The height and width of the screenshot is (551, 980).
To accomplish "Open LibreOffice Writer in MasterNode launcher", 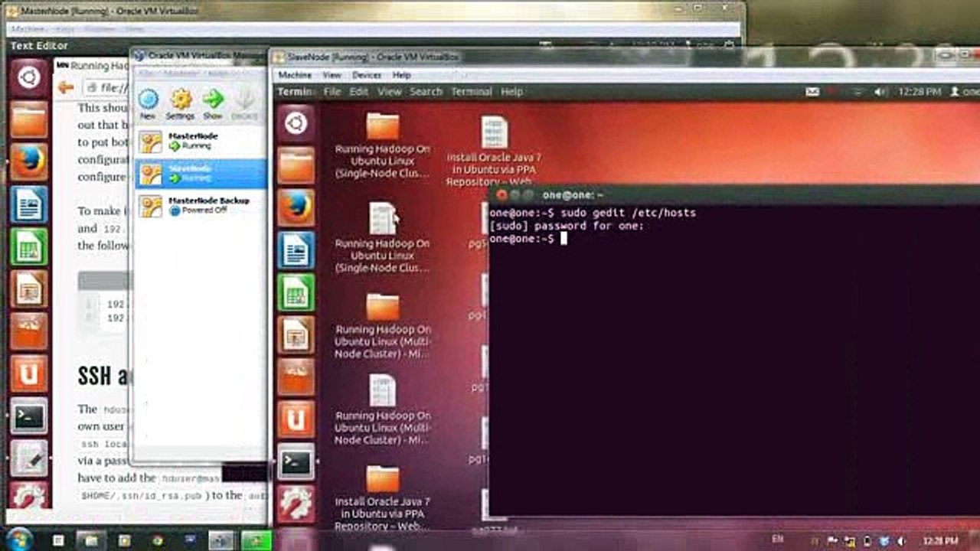I will (29, 205).
